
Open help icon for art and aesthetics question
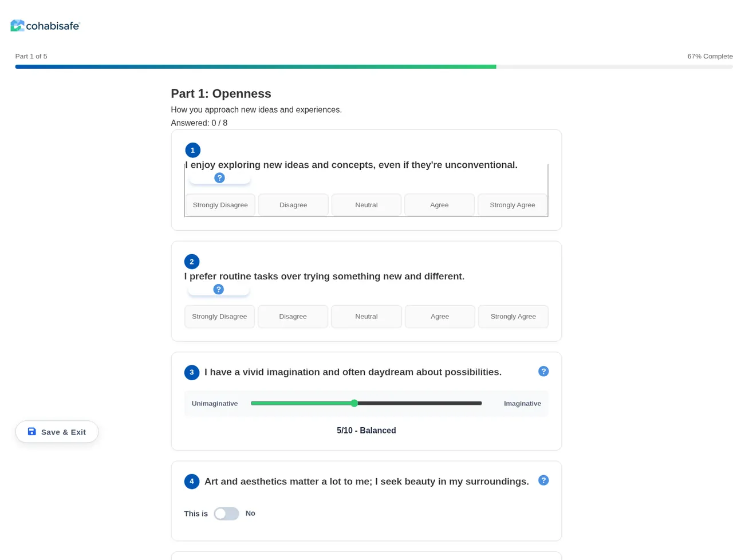tap(543, 480)
